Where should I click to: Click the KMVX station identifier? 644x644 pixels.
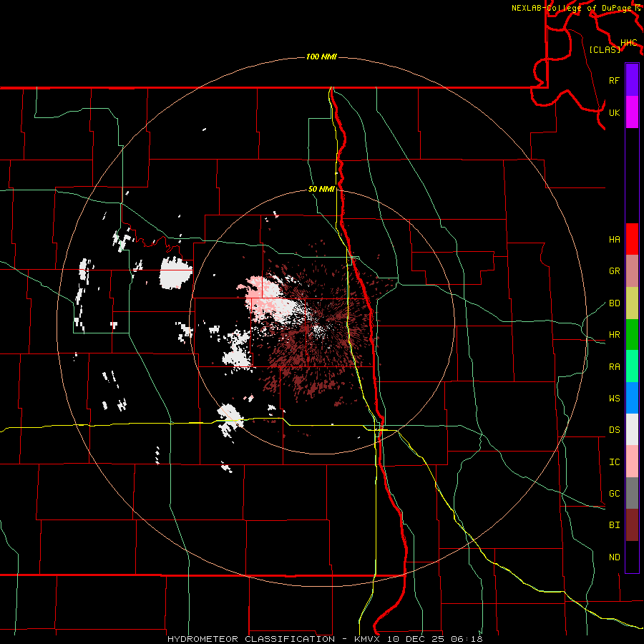point(368,639)
